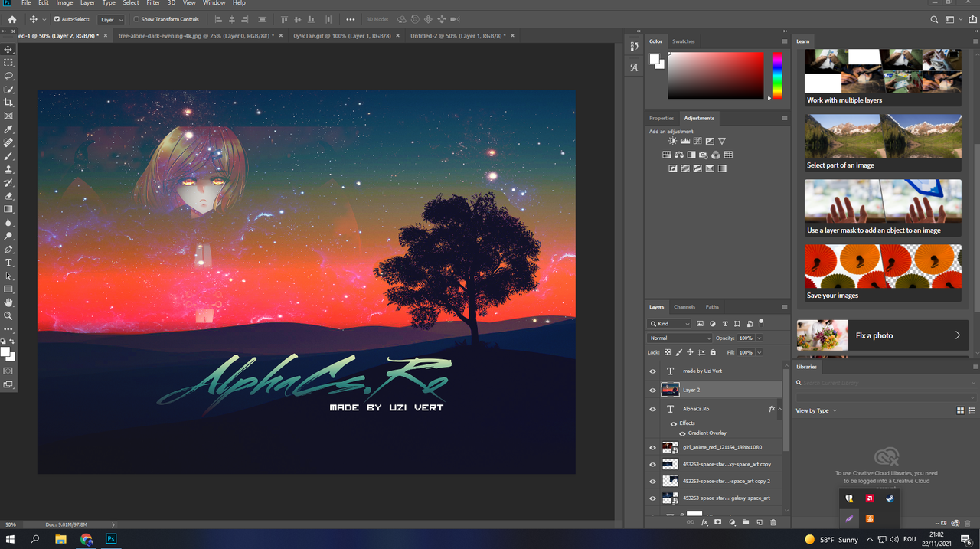Select the Eraser tool
The height and width of the screenshot is (549, 980).
pyautogui.click(x=8, y=196)
